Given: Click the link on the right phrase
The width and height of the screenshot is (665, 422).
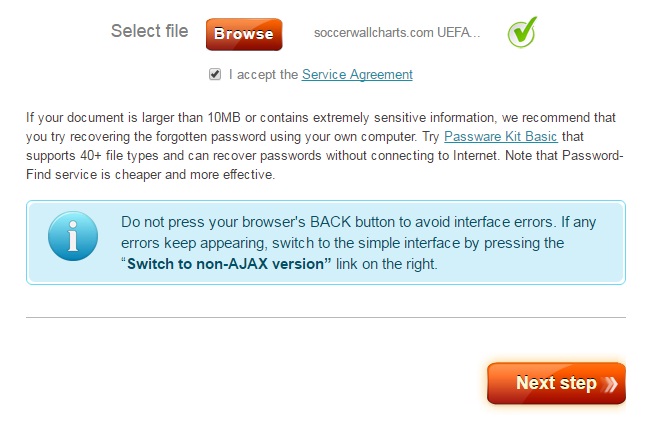Looking at the screenshot, I should [x=386, y=264].
